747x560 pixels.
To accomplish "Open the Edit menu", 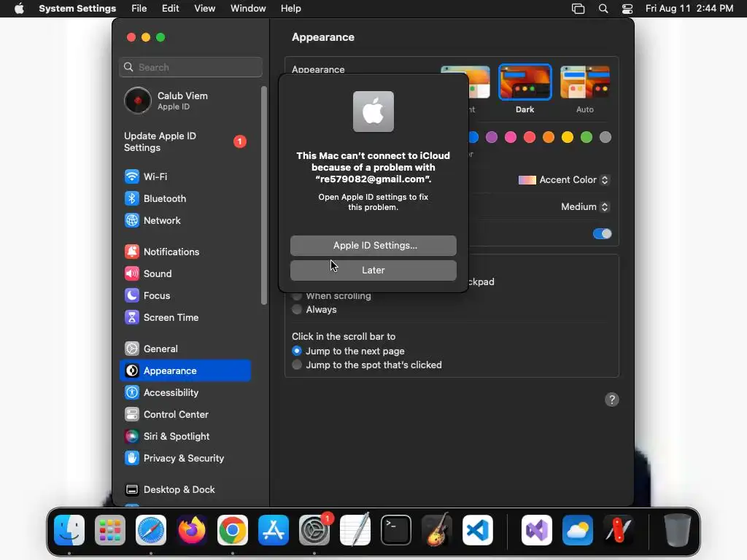I will click(170, 9).
